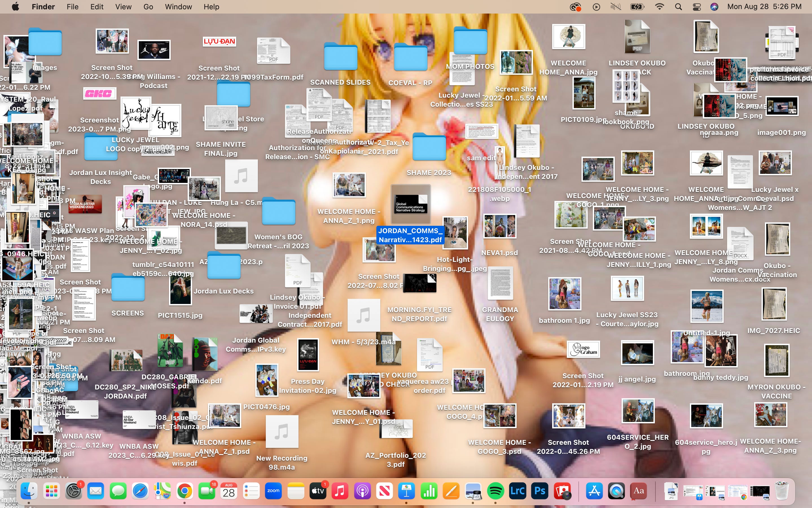Select JORDAN_COMMS_Narrativ...1423.pdf file thumbnail

(410, 204)
